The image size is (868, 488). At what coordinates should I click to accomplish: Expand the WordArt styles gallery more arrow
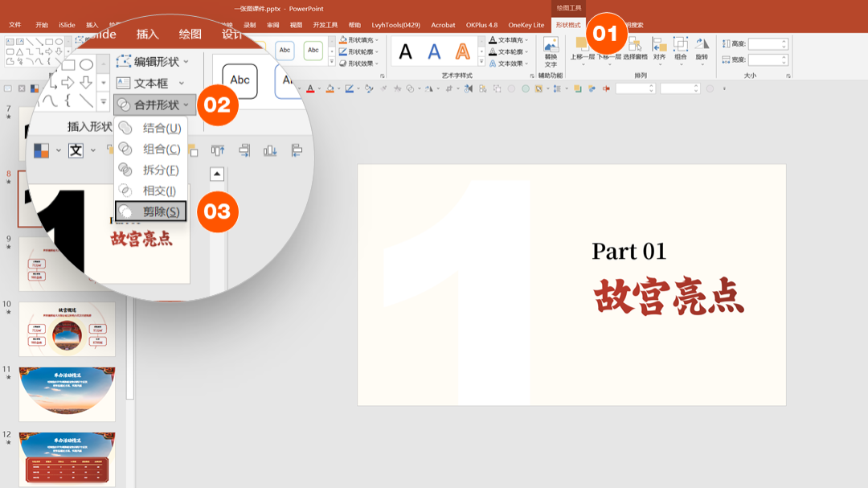(481, 61)
